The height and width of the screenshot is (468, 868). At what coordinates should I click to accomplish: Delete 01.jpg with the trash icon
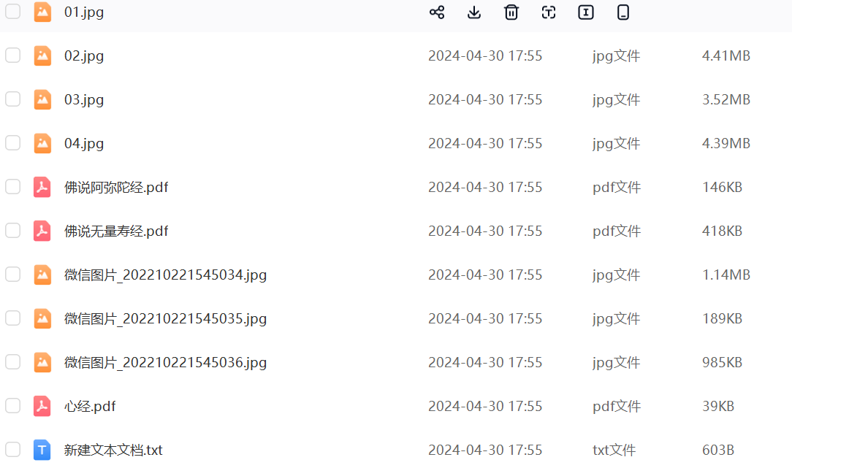(x=511, y=12)
